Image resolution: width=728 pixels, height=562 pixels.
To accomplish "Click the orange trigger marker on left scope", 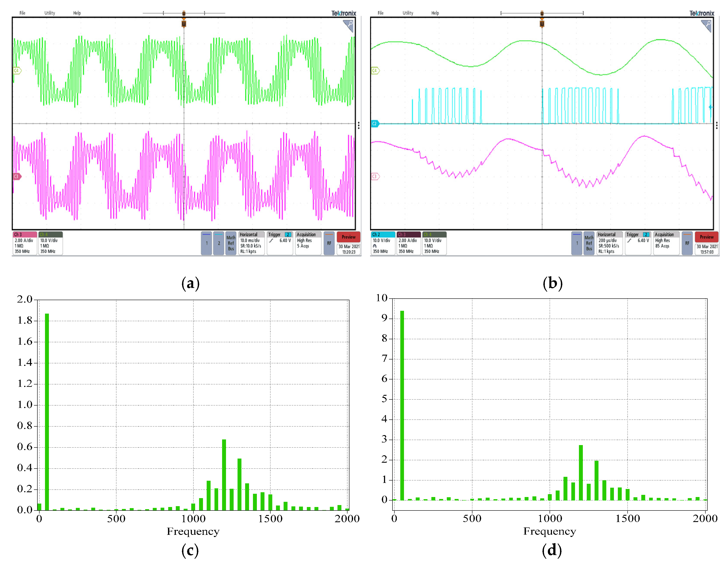I will click(x=184, y=24).
